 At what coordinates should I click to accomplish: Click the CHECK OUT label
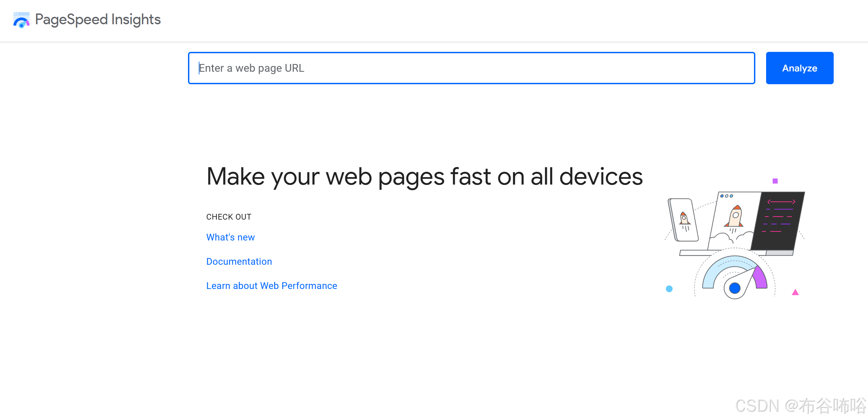click(228, 217)
